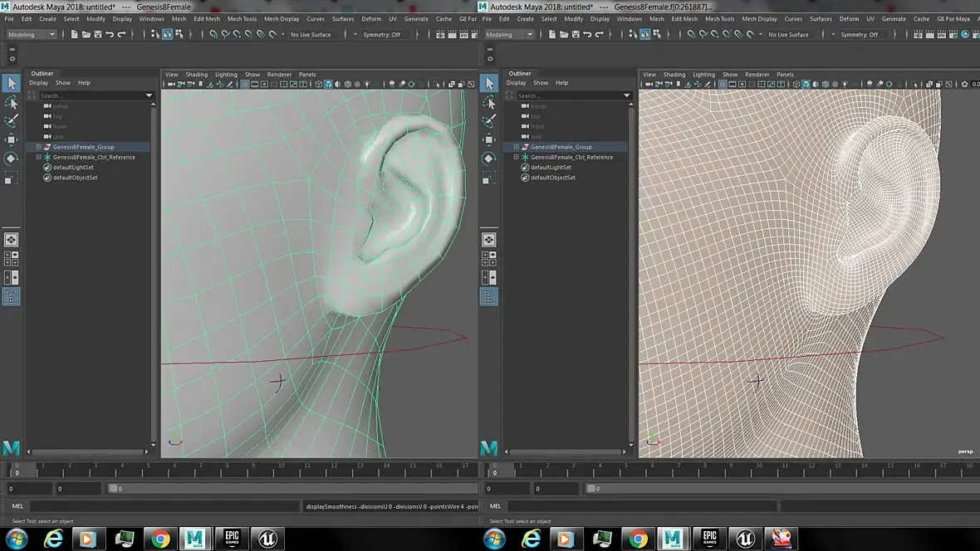Select the Rotate tool in right Maya window
Viewport: 980px width, 551px height.
(488, 158)
